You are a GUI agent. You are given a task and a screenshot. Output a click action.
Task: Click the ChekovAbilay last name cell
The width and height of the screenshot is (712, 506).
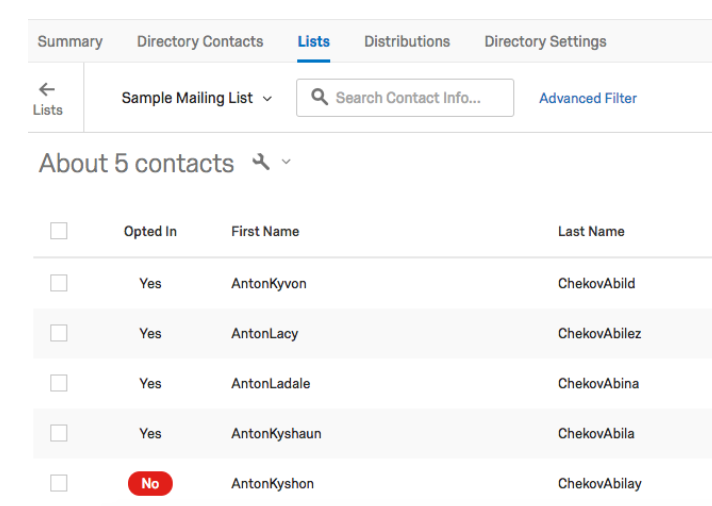click(x=599, y=483)
